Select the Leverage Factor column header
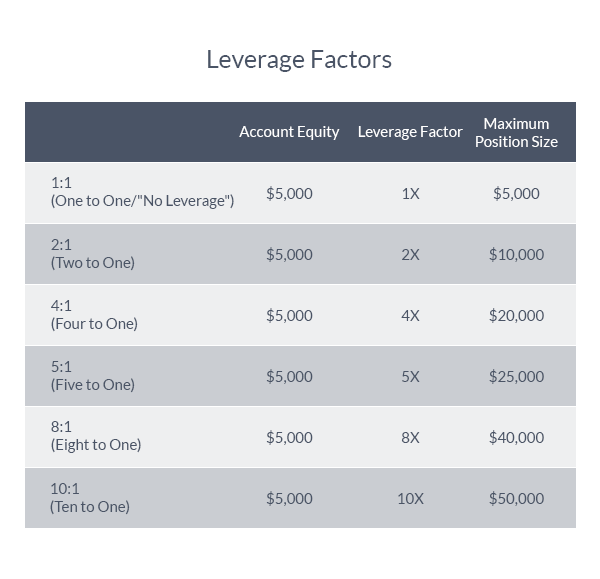Screen dimensions: 600x579 410,132
